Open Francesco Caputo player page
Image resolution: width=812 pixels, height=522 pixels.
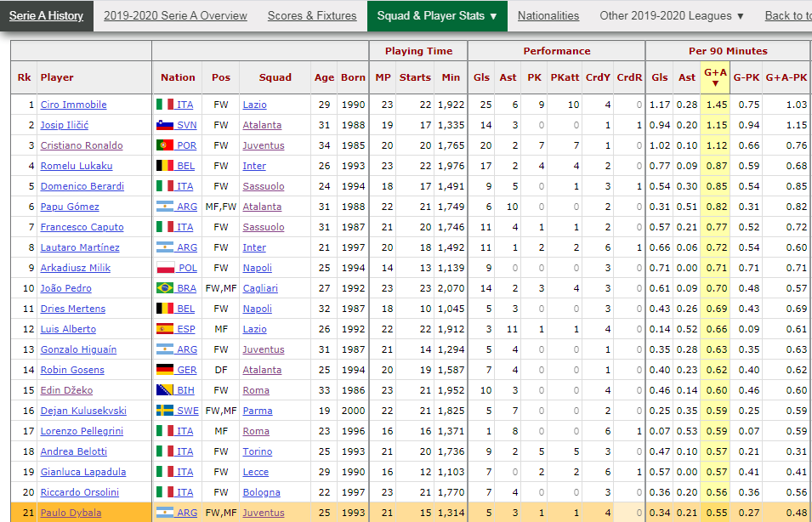point(82,227)
